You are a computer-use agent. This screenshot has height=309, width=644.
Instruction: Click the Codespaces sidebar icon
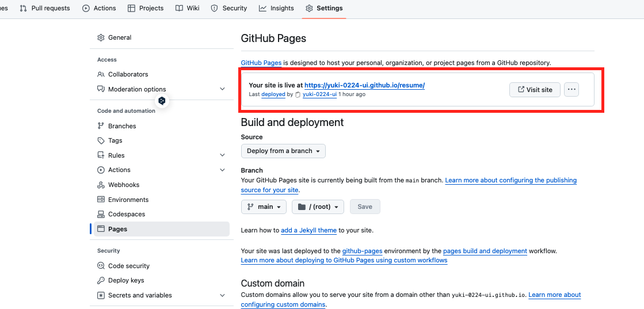(101, 214)
